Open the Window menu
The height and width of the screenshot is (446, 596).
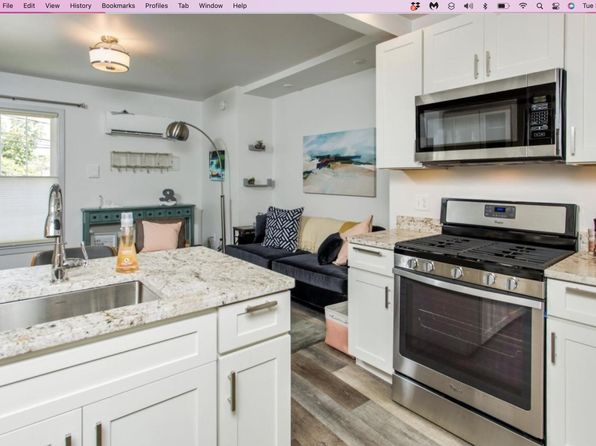211,6
